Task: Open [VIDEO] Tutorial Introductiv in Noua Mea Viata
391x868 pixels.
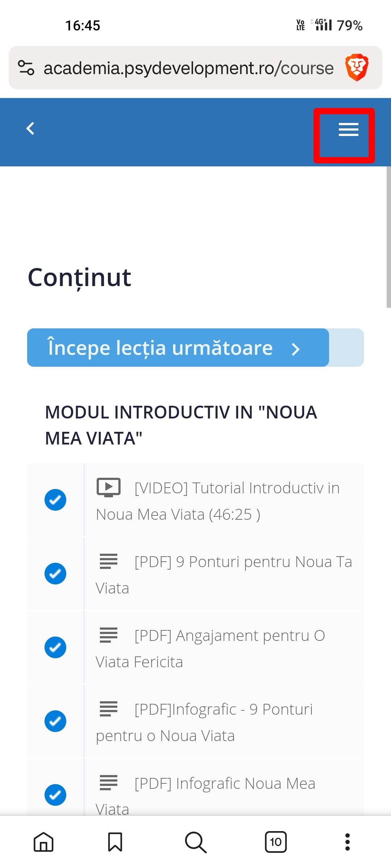Action: (218, 501)
